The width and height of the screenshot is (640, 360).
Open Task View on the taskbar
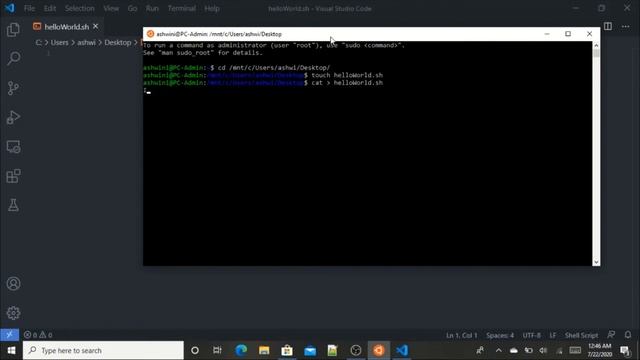click(217, 351)
